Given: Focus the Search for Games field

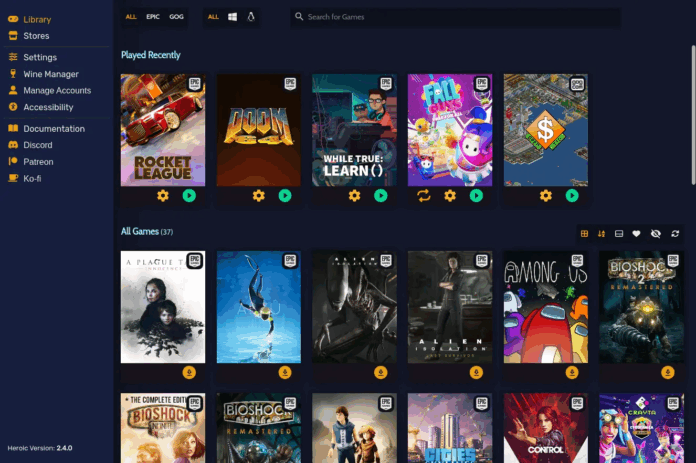Looking at the screenshot, I should (x=455, y=17).
